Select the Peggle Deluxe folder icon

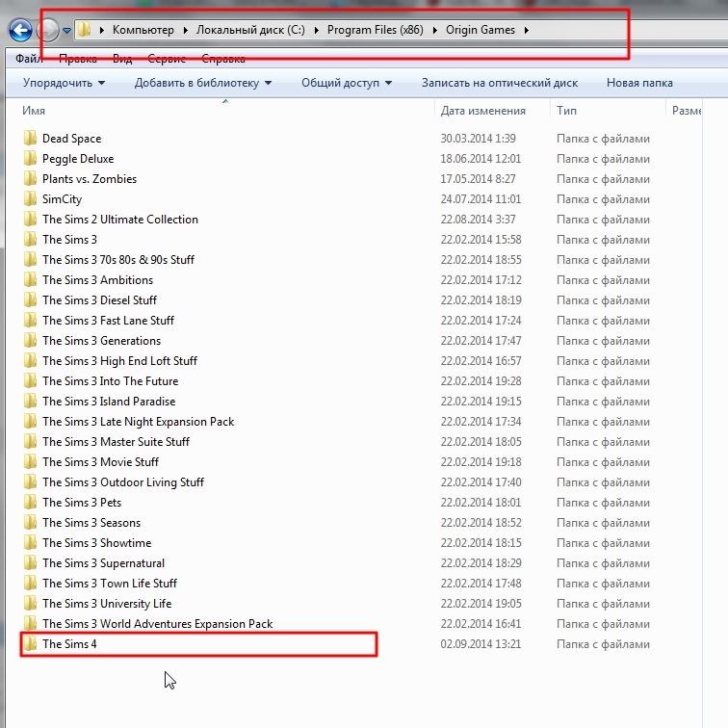point(30,158)
